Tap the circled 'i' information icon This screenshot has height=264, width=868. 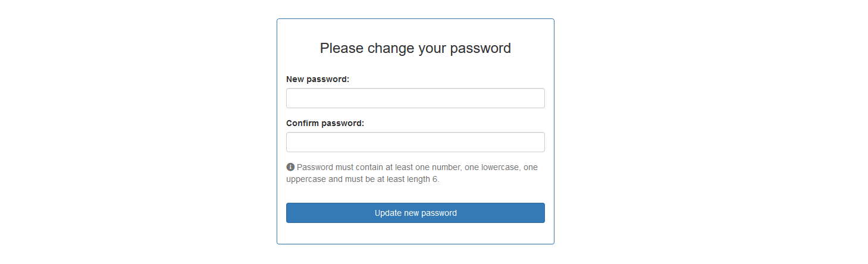click(x=290, y=167)
